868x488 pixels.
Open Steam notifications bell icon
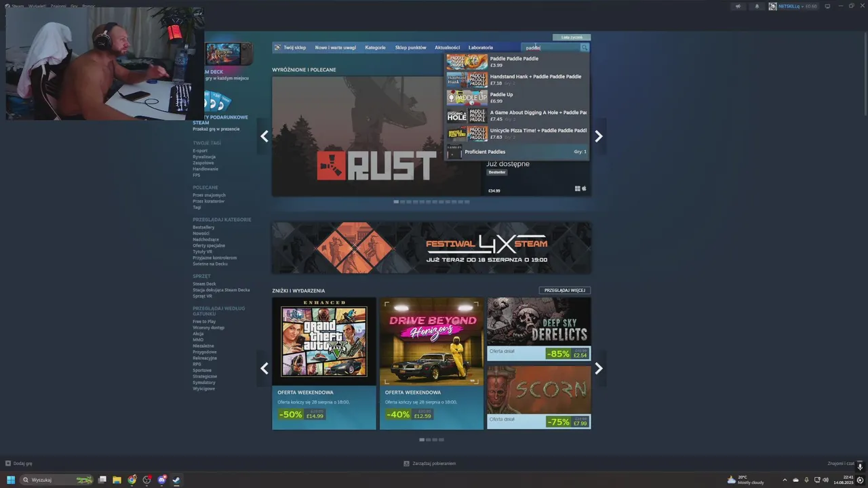(x=757, y=6)
